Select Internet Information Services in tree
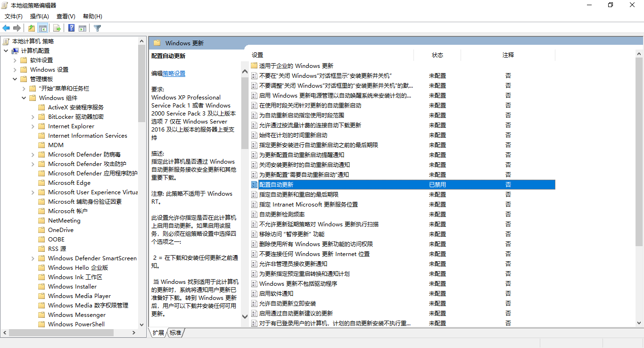644x348 pixels. click(x=88, y=136)
